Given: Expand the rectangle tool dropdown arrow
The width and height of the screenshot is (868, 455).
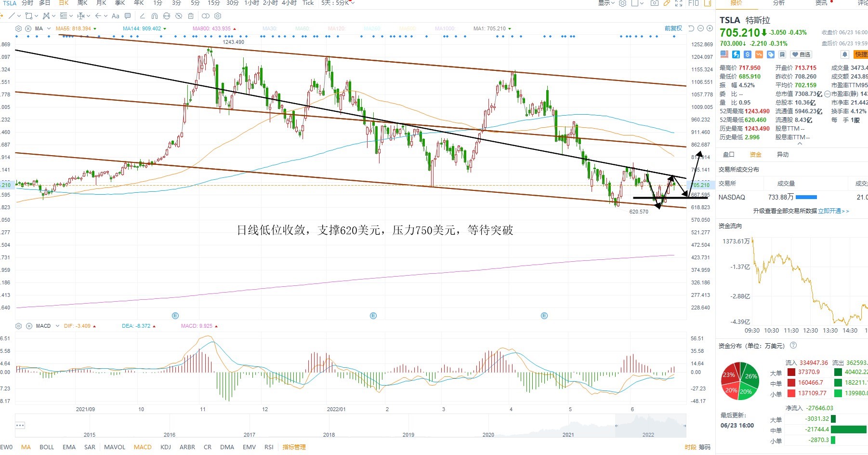Looking at the screenshot, I should point(37,16).
